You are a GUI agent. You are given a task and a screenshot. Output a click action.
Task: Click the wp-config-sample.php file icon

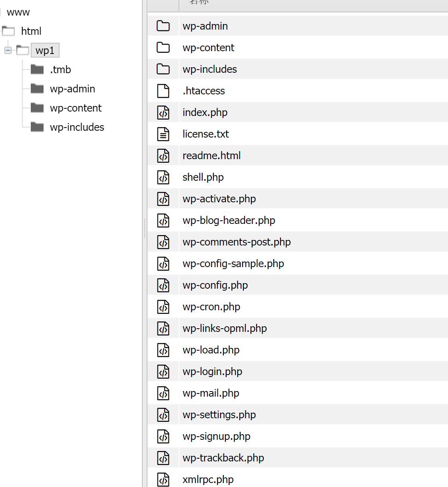163,263
